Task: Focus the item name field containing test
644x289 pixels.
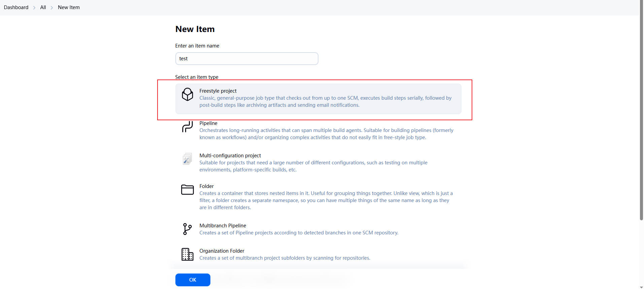Action: coord(246,59)
